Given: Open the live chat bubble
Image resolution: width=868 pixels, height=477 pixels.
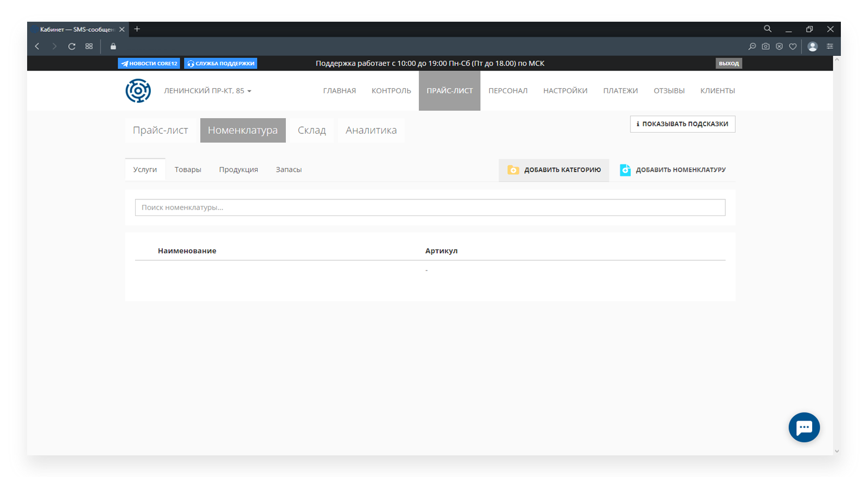Looking at the screenshot, I should click(x=804, y=427).
